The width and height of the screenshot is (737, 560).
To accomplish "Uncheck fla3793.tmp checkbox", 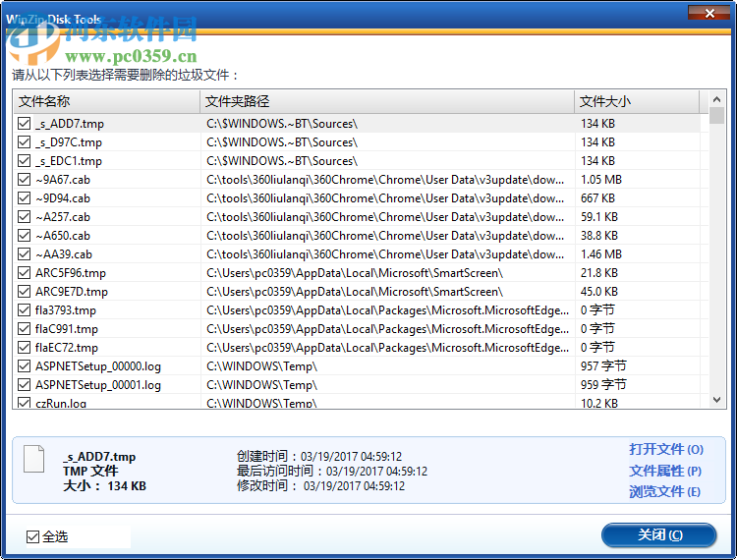I will point(24,310).
